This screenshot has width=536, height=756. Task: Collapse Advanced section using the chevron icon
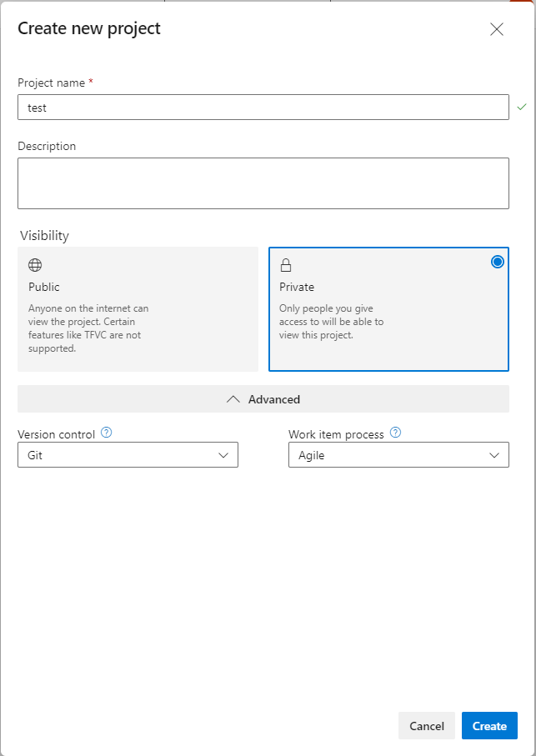coord(233,399)
